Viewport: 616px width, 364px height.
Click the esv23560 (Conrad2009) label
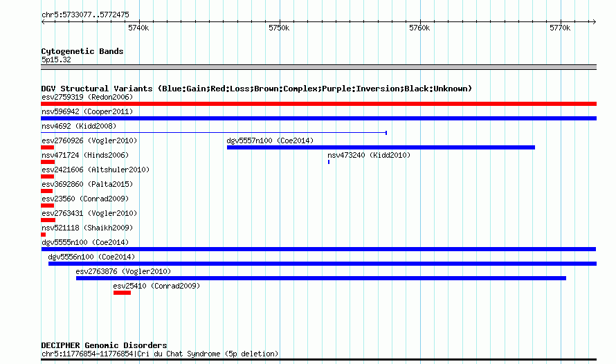coord(85,199)
